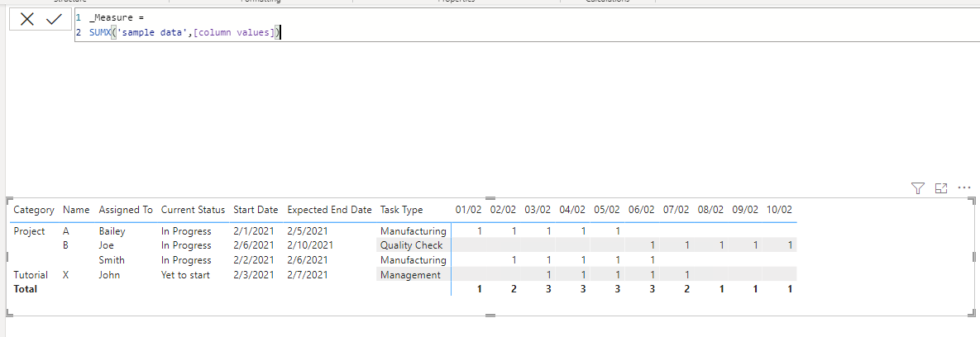Click the Total row label

(x=26, y=289)
